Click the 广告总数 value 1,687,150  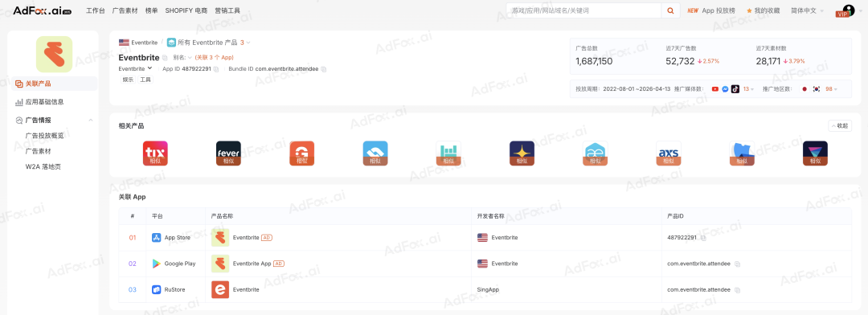594,61
